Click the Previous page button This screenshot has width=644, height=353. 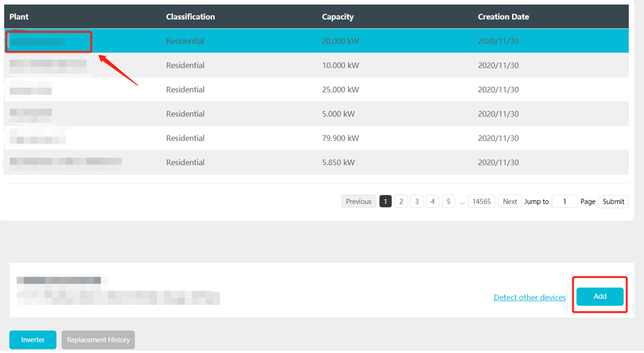(359, 201)
